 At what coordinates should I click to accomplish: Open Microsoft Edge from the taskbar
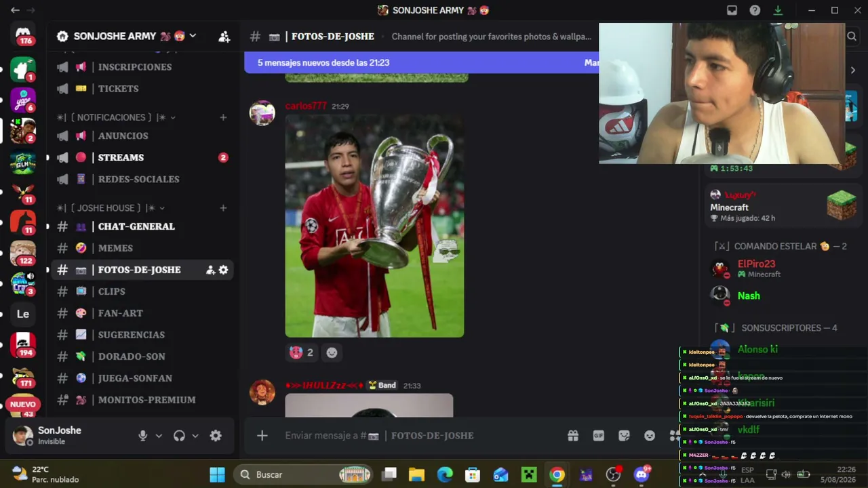point(445,474)
